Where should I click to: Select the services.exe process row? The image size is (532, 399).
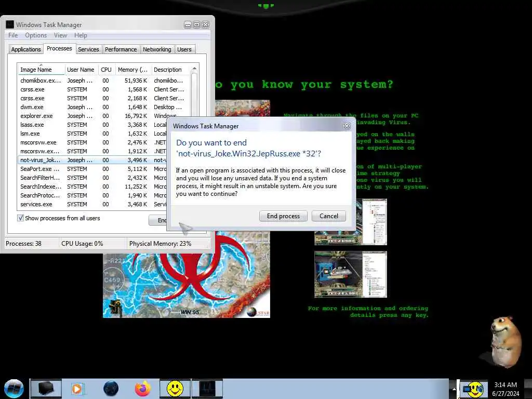[x=91, y=204]
